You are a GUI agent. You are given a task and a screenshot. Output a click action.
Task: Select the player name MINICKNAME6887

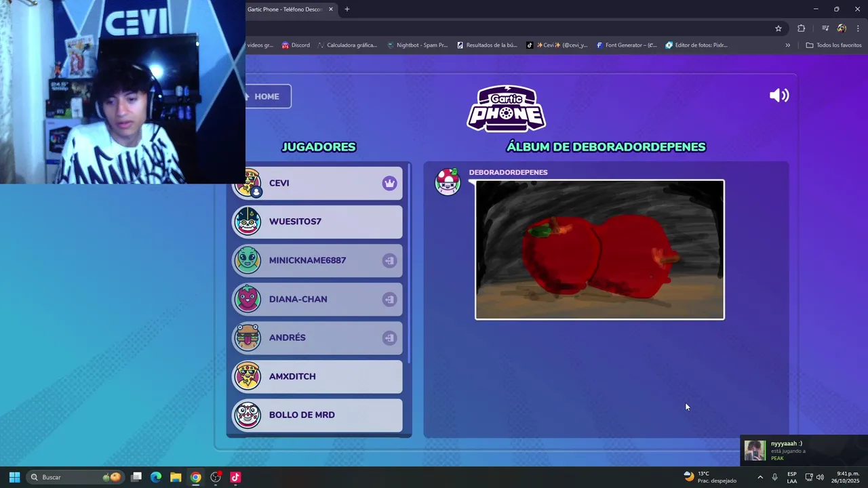pos(307,260)
